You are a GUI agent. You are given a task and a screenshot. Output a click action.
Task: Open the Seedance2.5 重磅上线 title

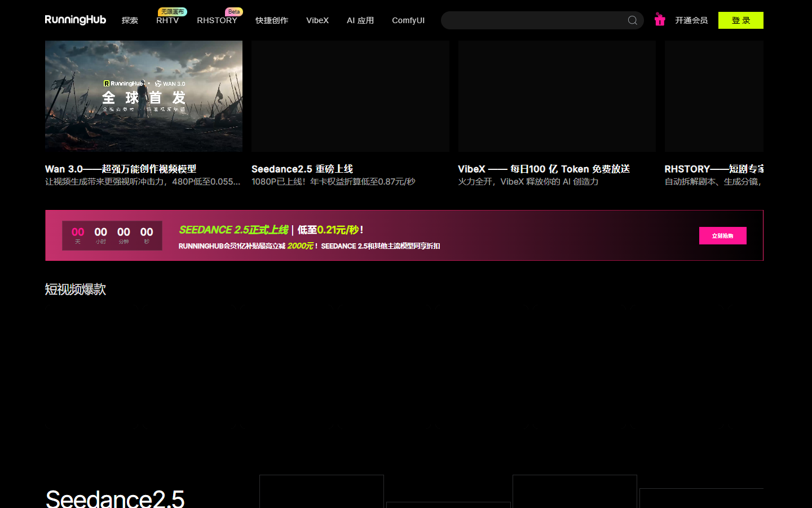[x=302, y=169]
